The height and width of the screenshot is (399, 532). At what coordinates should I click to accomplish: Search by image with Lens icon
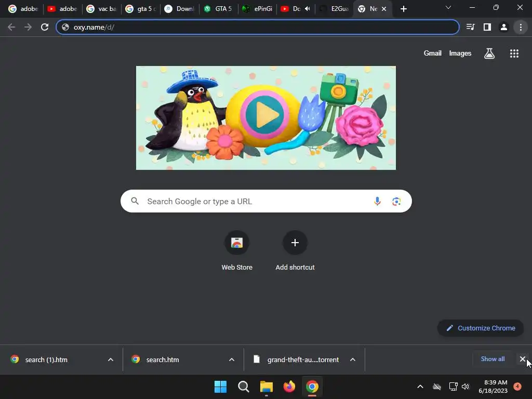(x=396, y=201)
